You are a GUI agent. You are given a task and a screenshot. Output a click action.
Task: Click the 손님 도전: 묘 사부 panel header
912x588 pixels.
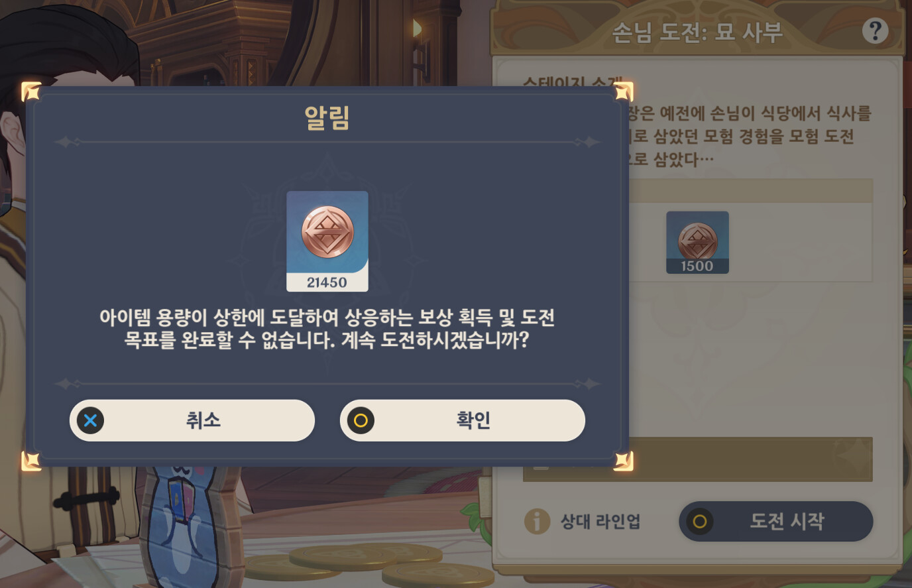(697, 32)
